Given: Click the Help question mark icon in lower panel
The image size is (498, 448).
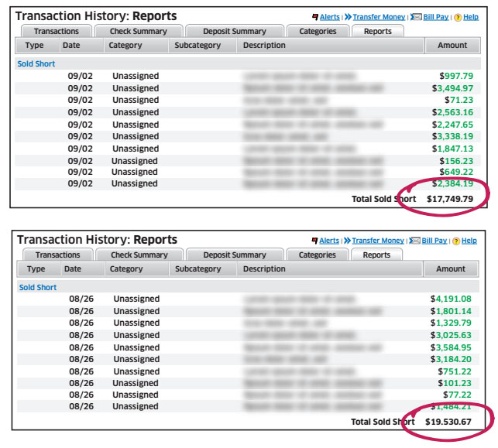Looking at the screenshot, I should point(457,241).
